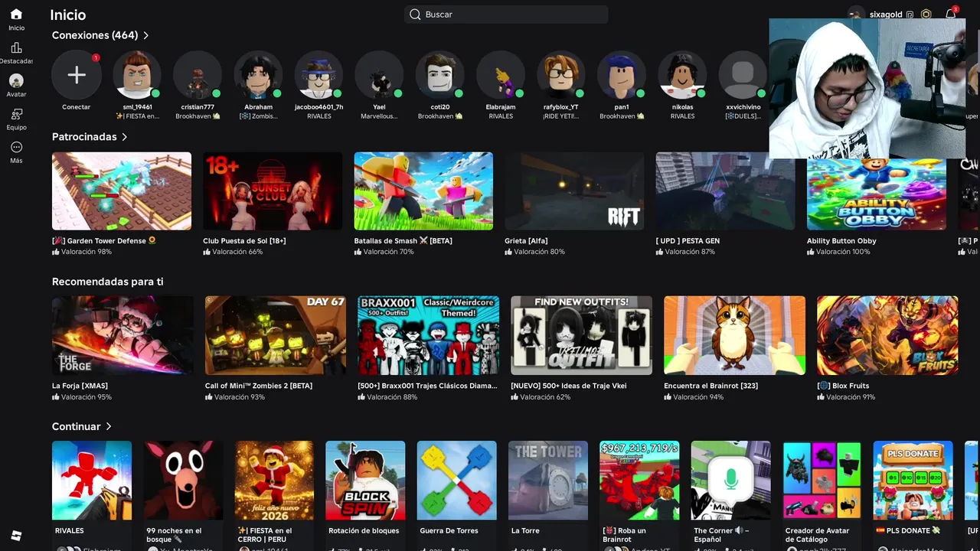Open Garden Tower Defense thumbnail
980x551 pixels.
click(x=122, y=191)
